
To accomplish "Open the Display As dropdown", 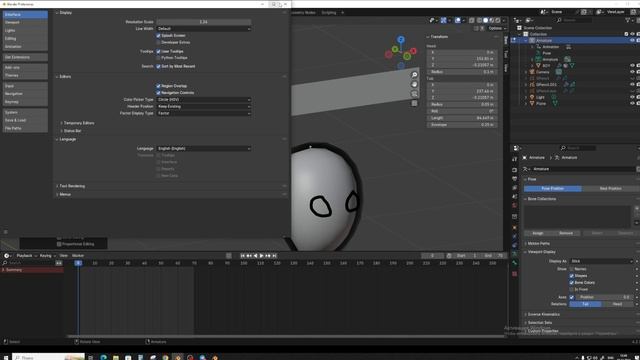I will coord(602,261).
